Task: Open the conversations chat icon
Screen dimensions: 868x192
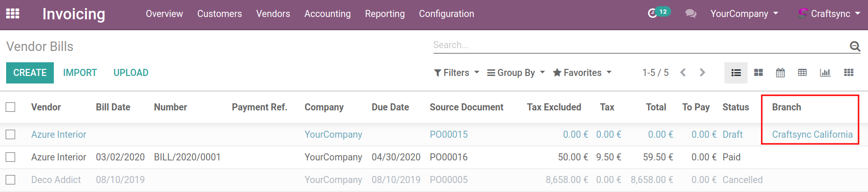Action: (690, 14)
